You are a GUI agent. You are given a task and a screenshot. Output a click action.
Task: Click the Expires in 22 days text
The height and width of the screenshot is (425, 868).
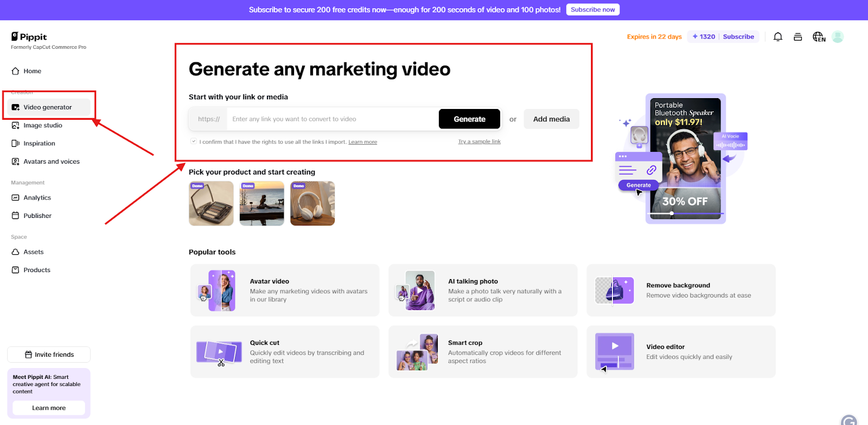(654, 37)
